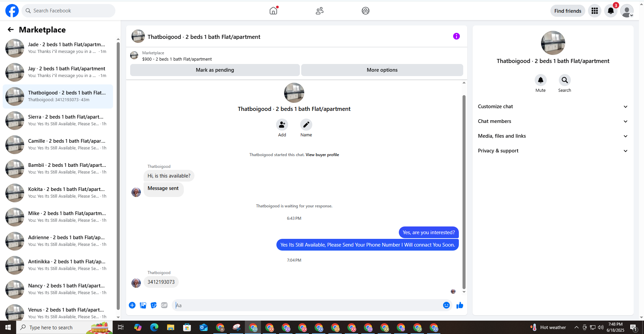Click the '3412193073' message bubble
This screenshot has width=644, height=334.
161,282
